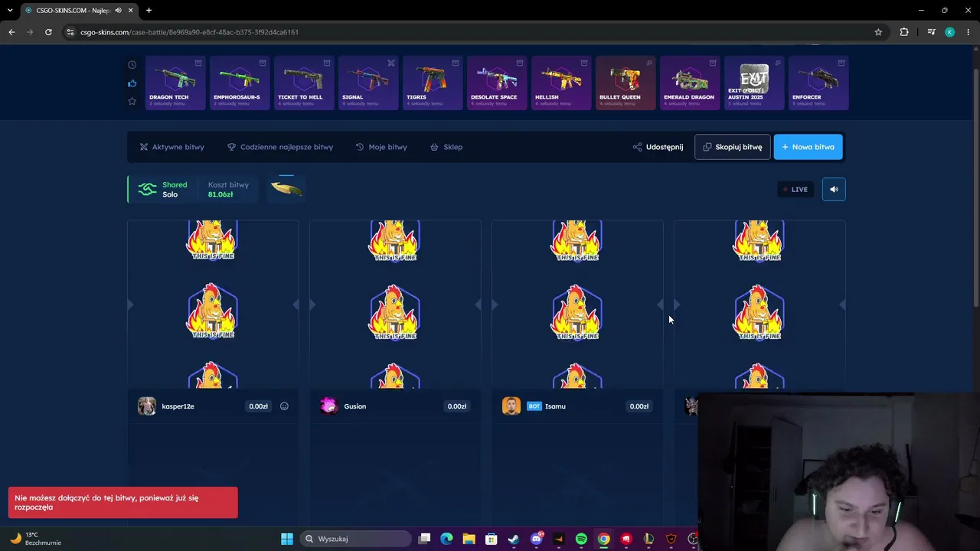Open the Exit (Foil) Austin 2025 card
The width and height of the screenshot is (980, 551).
click(x=754, y=83)
